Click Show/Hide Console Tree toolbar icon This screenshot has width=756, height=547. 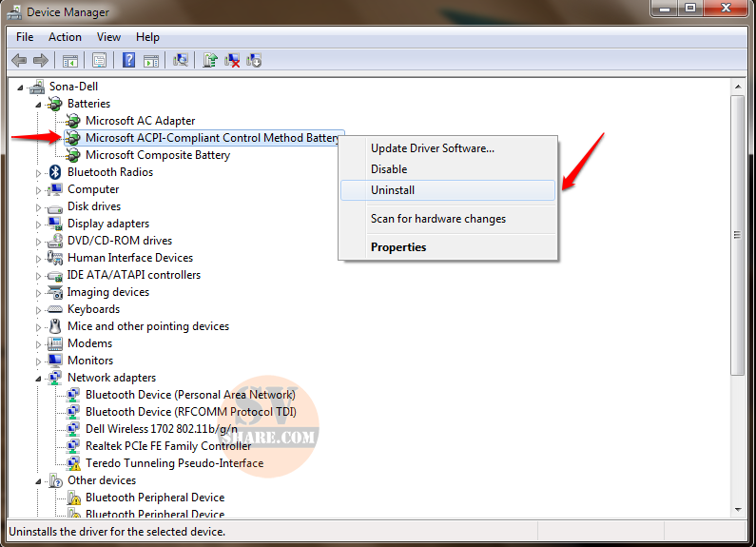(70, 60)
